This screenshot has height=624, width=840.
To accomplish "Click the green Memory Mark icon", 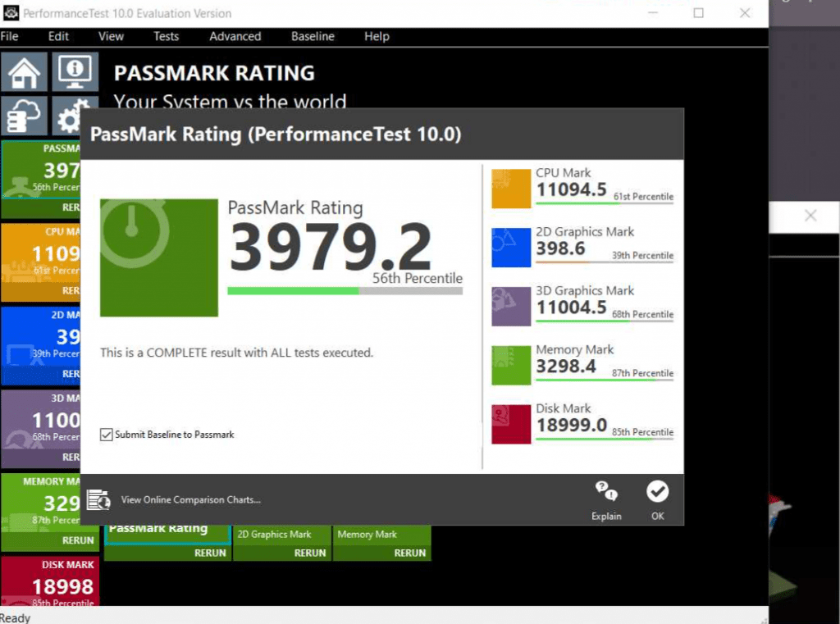I will (511, 366).
